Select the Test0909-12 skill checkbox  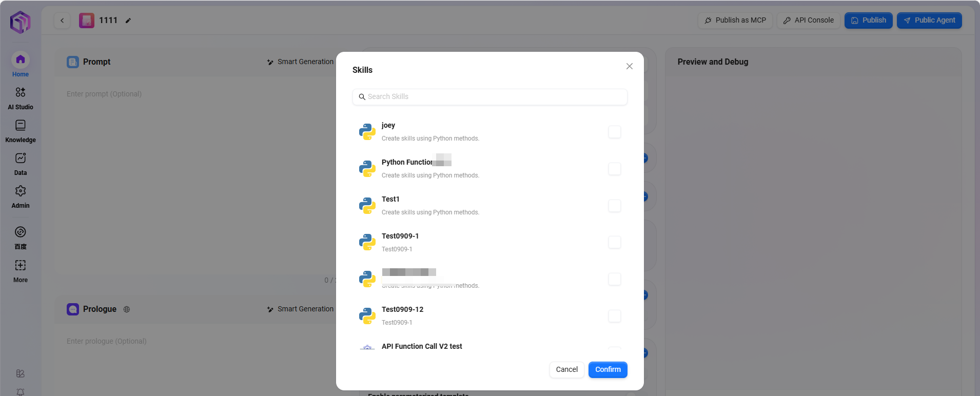[614, 316]
